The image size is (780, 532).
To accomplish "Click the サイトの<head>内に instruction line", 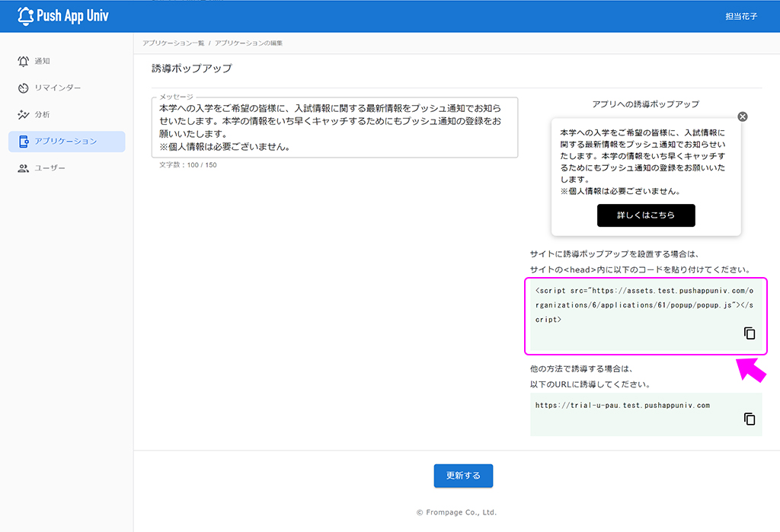I will pos(640,269).
